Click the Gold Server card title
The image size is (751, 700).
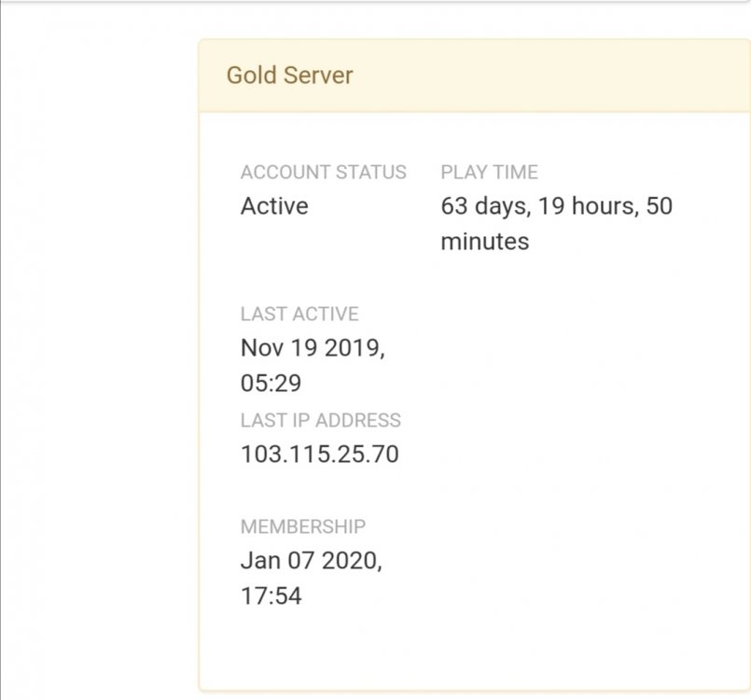click(x=289, y=75)
